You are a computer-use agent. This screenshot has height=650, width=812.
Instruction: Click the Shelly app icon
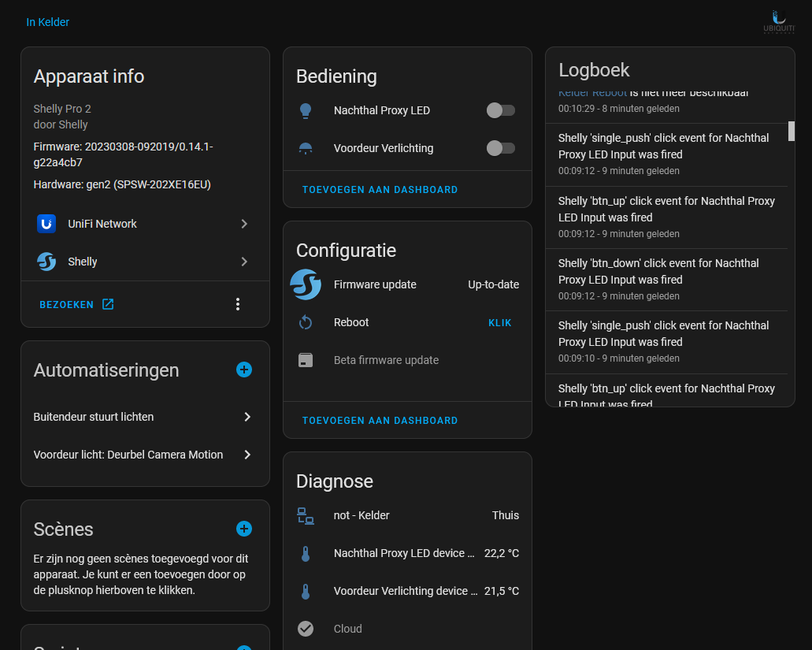pyautogui.click(x=46, y=262)
